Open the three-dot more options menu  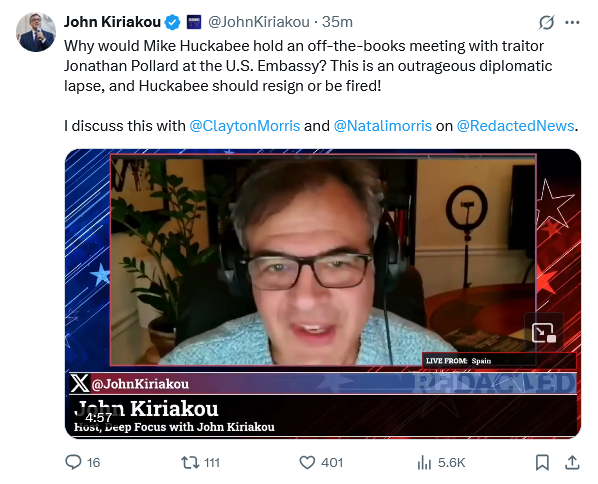click(x=572, y=23)
